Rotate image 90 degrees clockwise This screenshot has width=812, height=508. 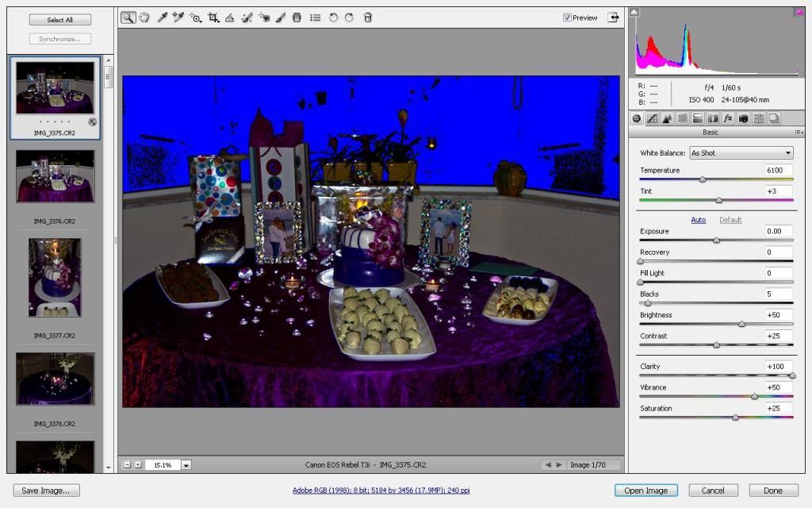[x=349, y=17]
